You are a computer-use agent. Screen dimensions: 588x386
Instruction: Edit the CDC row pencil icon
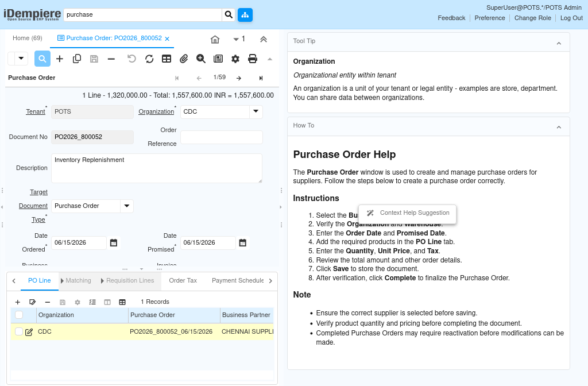point(29,332)
